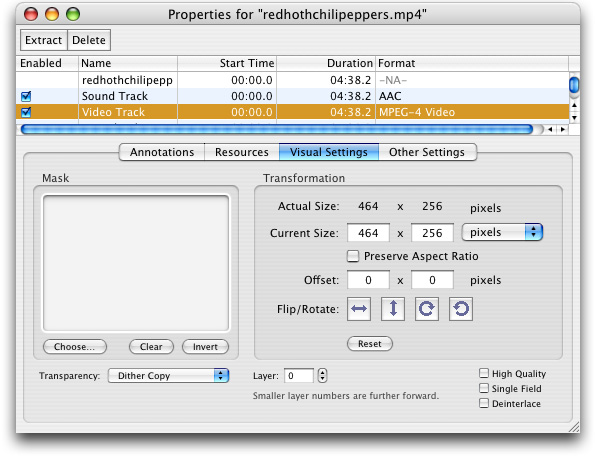The height and width of the screenshot is (456, 595).
Task: Enable High Quality option
Action: click(x=484, y=373)
